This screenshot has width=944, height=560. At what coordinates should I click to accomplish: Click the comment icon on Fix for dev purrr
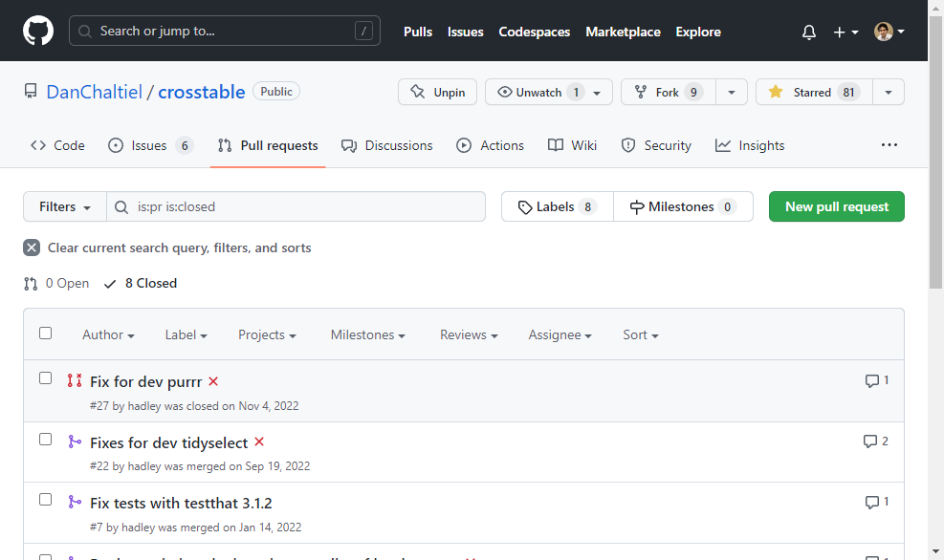[871, 380]
